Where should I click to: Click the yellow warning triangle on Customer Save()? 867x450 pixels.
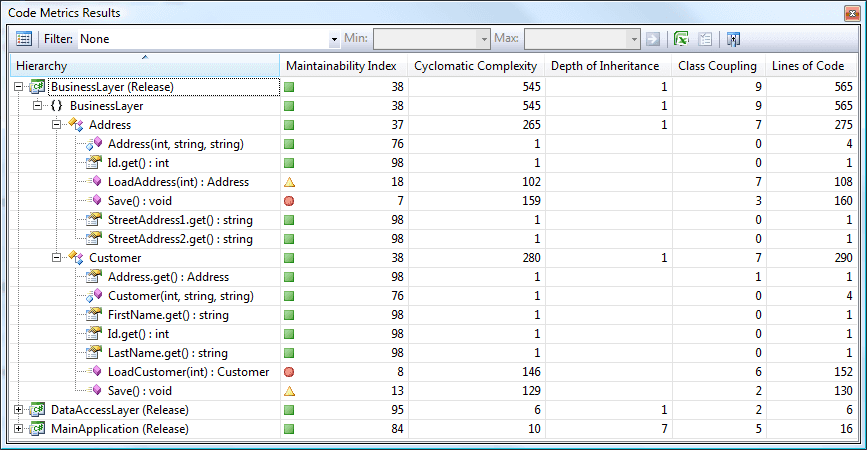click(x=289, y=391)
